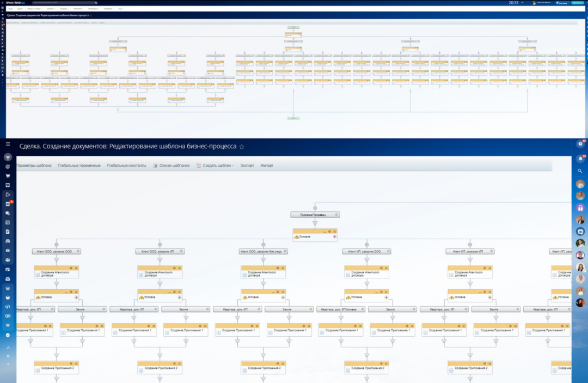The width and height of the screenshot is (588, 383).
Task: Click 'Экспорт' in the toolbar
Action: (x=247, y=166)
